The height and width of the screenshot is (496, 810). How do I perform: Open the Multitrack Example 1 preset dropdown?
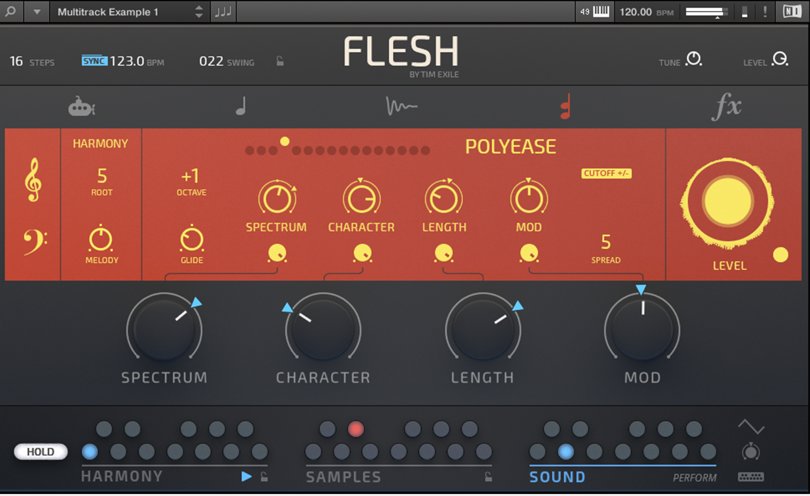coord(120,12)
